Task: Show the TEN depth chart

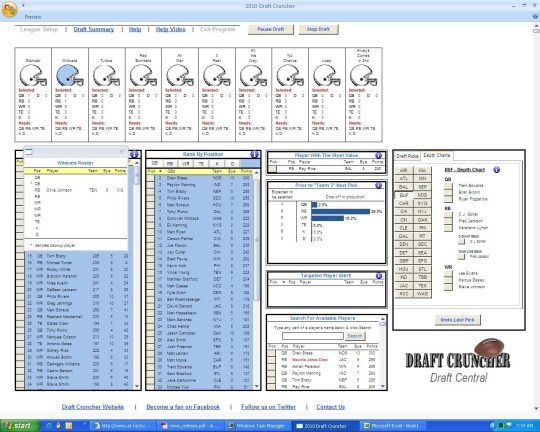Action: (x=422, y=286)
